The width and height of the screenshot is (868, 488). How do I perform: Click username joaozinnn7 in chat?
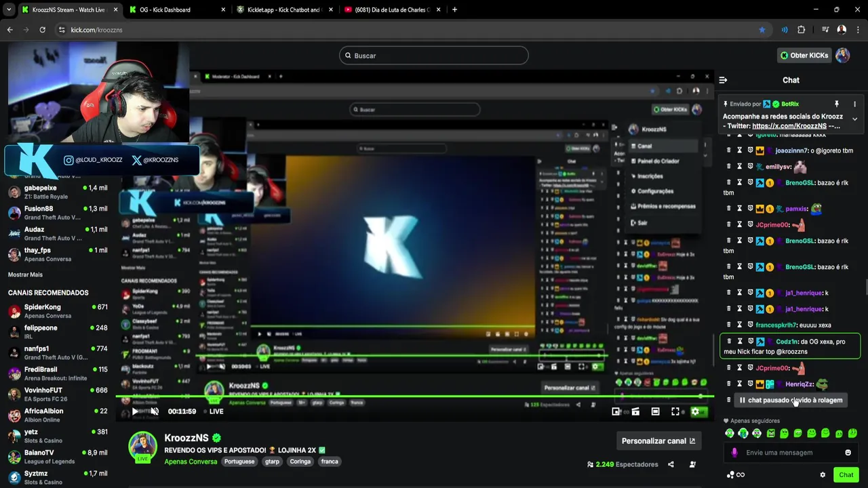pos(791,150)
